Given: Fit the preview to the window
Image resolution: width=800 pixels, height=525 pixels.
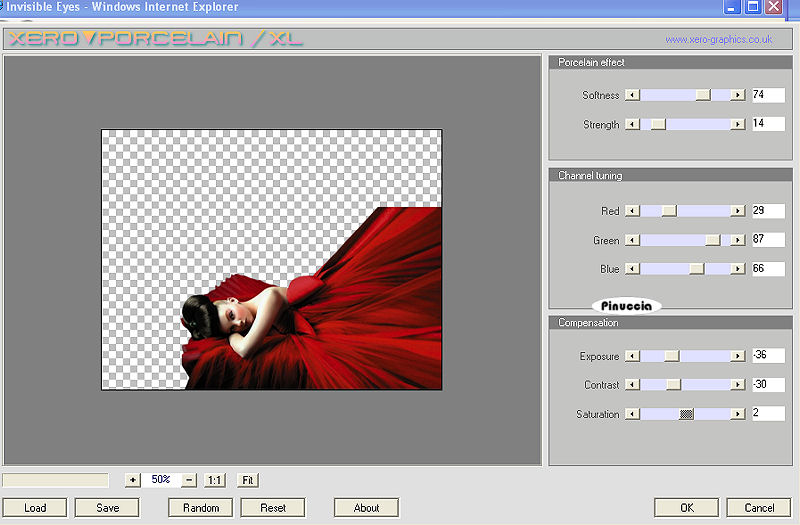Looking at the screenshot, I should click(x=248, y=480).
